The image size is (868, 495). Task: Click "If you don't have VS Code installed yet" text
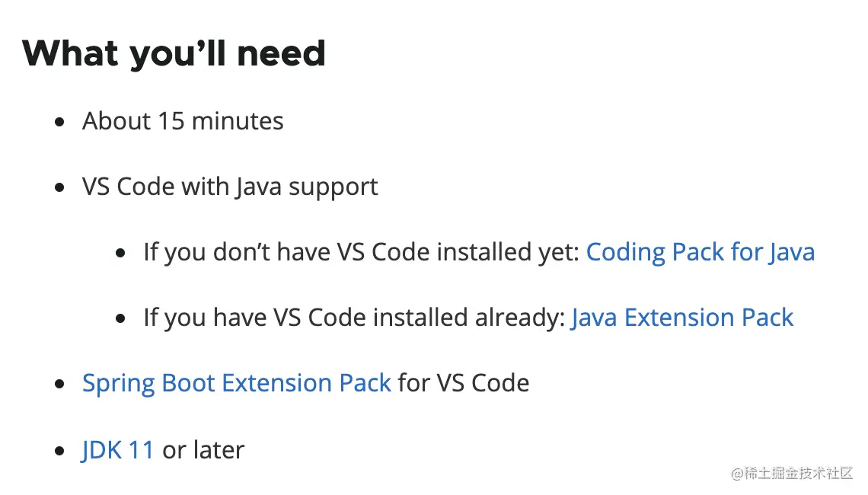tap(362, 252)
